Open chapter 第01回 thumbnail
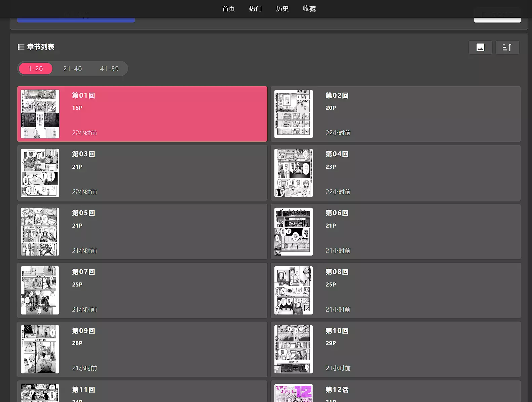This screenshot has height=402, width=532. click(40, 114)
